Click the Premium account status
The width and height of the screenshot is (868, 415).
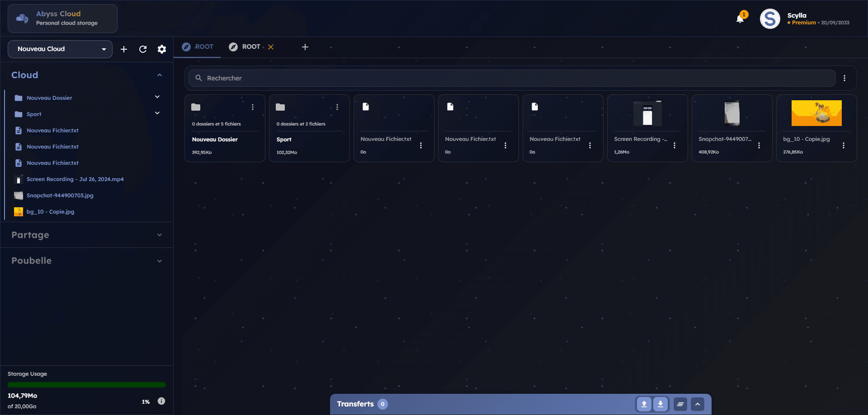pos(804,23)
